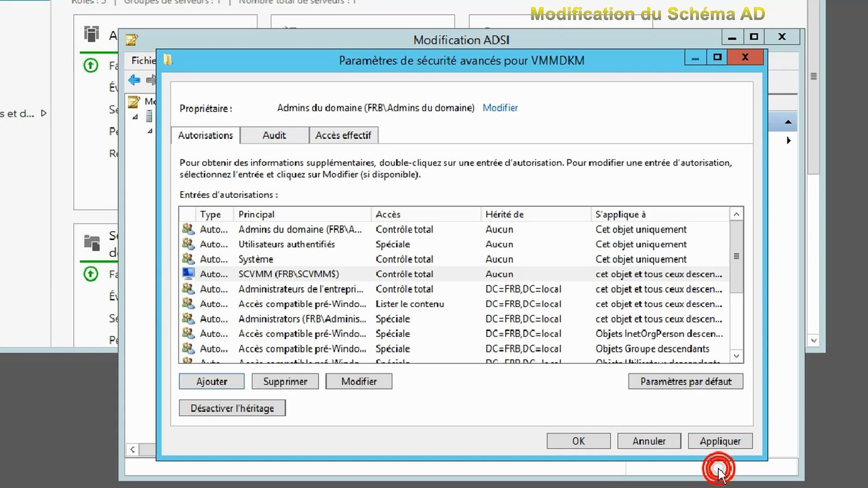Select 'Admins du domaine (FRB\A...' principal text
The image size is (868, 488).
[300, 229]
